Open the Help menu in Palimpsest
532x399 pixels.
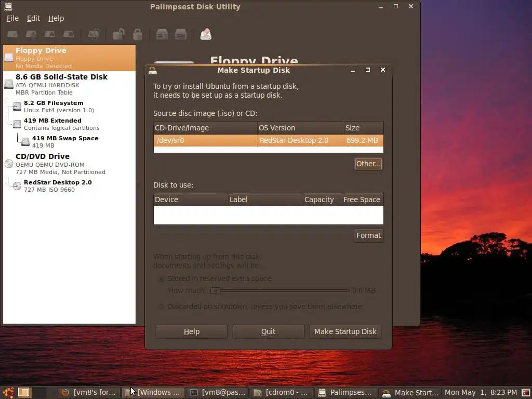pyautogui.click(x=56, y=18)
